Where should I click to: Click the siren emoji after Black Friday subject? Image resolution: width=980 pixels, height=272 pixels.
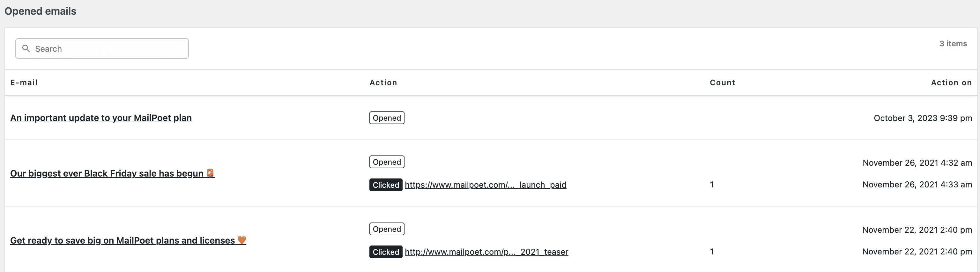click(x=210, y=173)
